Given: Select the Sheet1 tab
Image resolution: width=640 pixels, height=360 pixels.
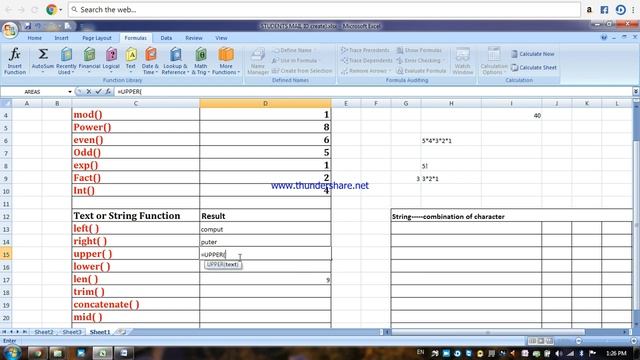Looking at the screenshot, I should point(100,332).
